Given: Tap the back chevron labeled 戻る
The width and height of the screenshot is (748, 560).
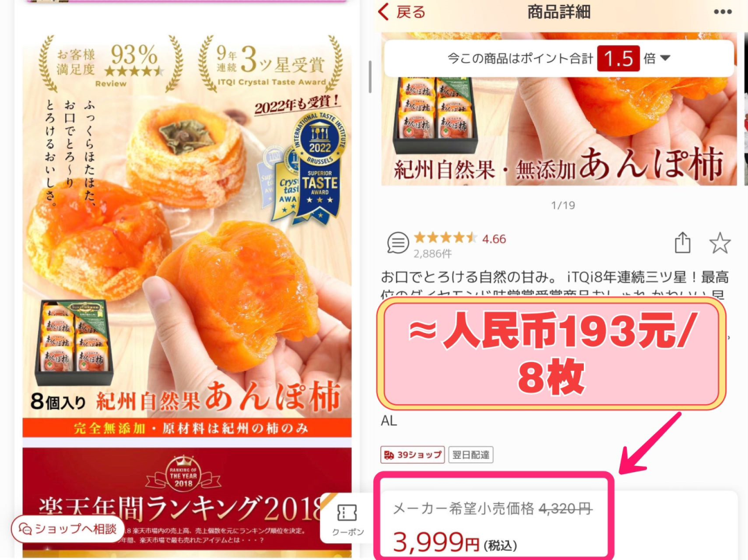Looking at the screenshot, I should point(402,12).
